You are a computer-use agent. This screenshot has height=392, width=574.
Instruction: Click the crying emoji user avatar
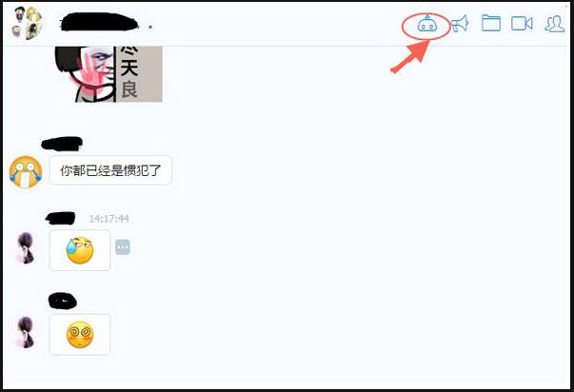click(26, 171)
